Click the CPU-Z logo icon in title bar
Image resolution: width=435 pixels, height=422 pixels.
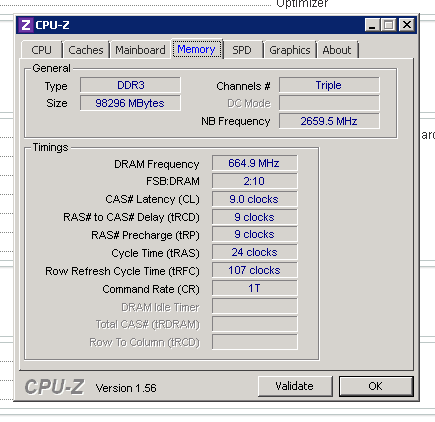[x=26, y=25]
